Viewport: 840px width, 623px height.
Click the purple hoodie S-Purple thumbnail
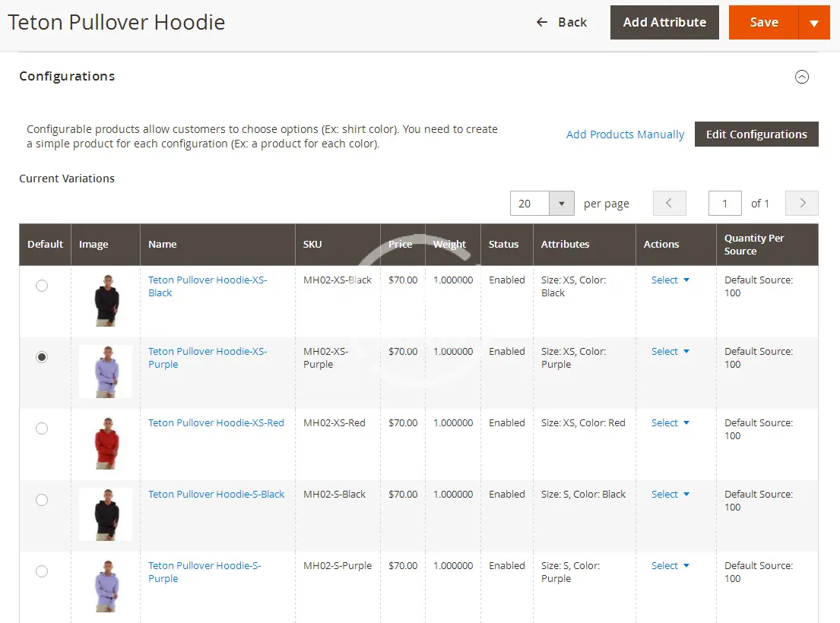(106, 587)
